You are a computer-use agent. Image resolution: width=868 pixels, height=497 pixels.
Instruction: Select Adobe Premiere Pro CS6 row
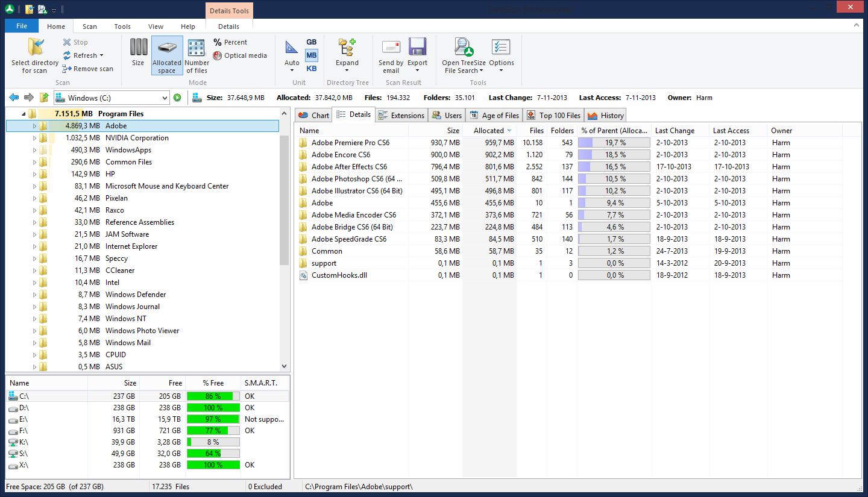point(569,143)
